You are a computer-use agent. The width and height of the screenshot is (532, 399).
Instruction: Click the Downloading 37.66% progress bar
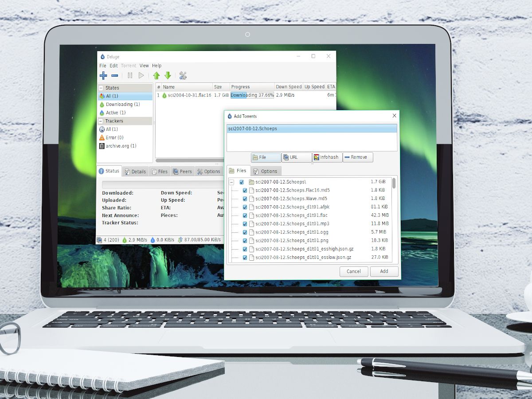point(251,95)
